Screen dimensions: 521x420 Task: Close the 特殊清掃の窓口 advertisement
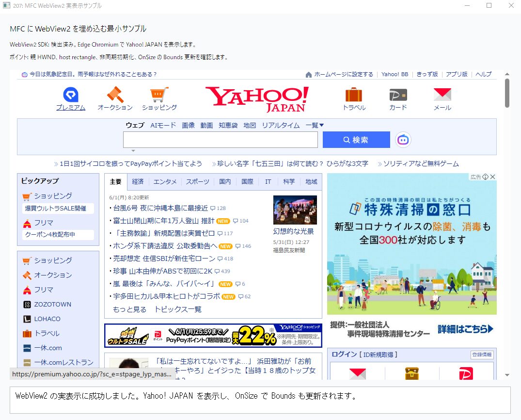[493, 177]
